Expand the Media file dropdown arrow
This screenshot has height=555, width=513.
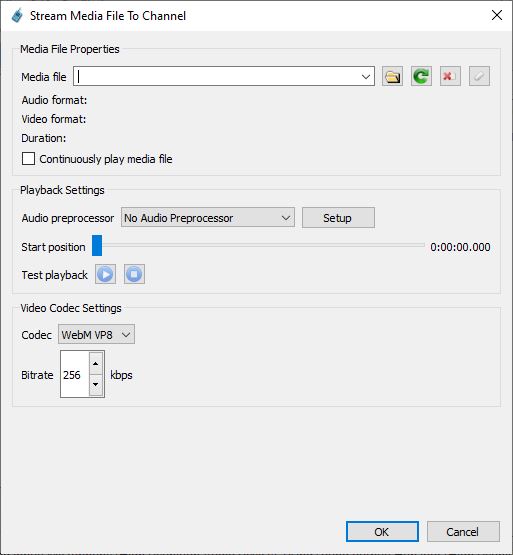tap(366, 76)
